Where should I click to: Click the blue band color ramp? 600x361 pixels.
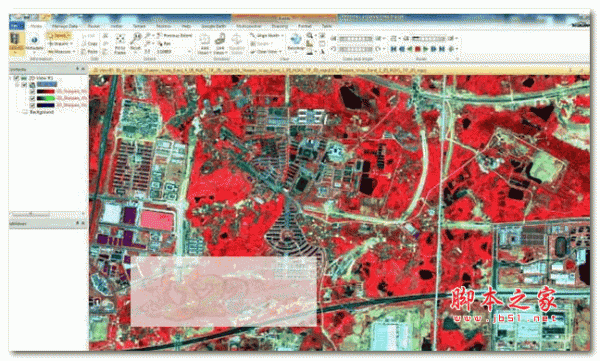tap(46, 105)
